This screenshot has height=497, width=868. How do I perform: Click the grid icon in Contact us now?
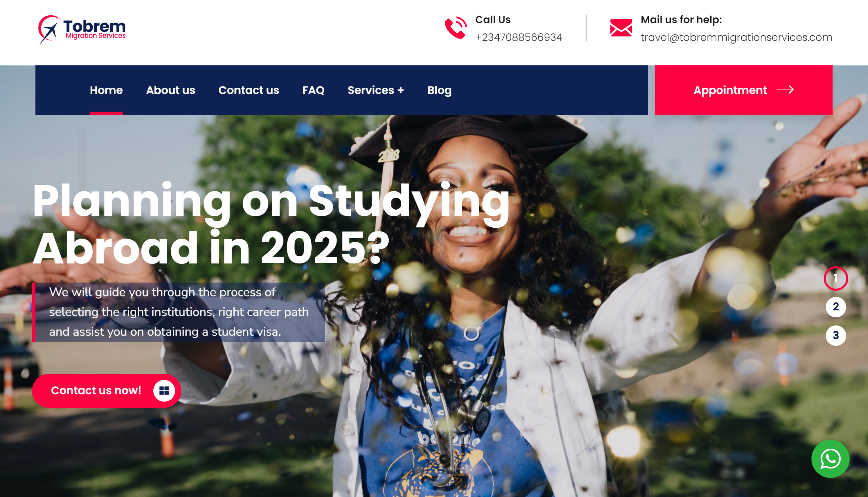[164, 390]
